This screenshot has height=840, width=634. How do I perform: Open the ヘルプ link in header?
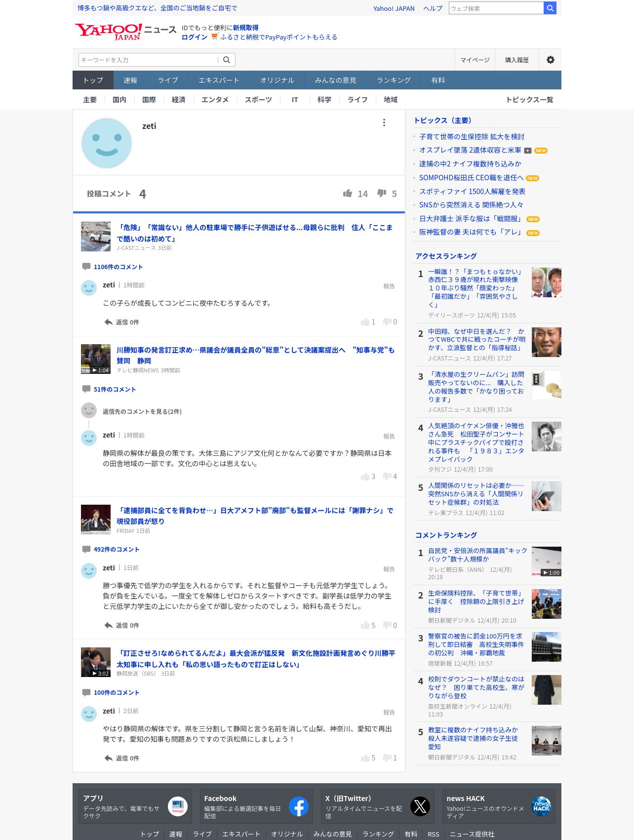(x=433, y=8)
